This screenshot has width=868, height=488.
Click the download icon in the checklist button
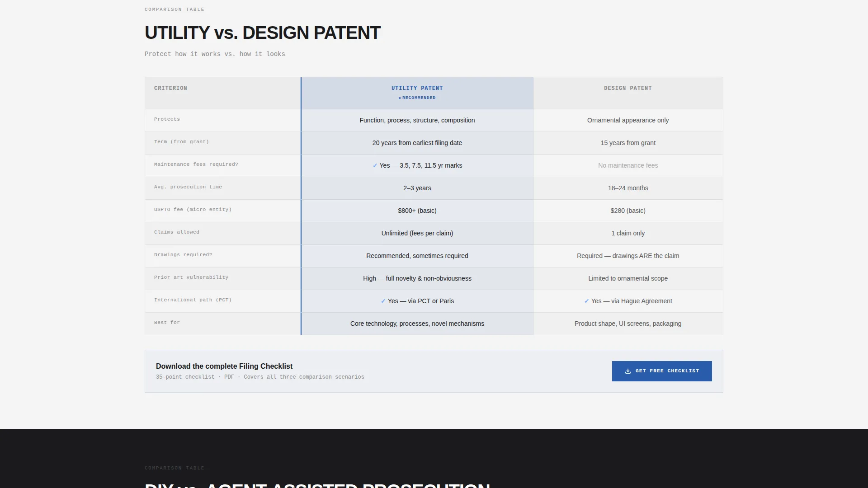pyautogui.click(x=627, y=371)
